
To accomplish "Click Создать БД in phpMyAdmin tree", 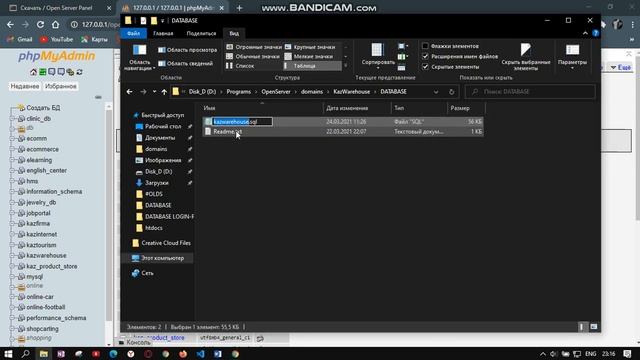I will click(43, 108).
